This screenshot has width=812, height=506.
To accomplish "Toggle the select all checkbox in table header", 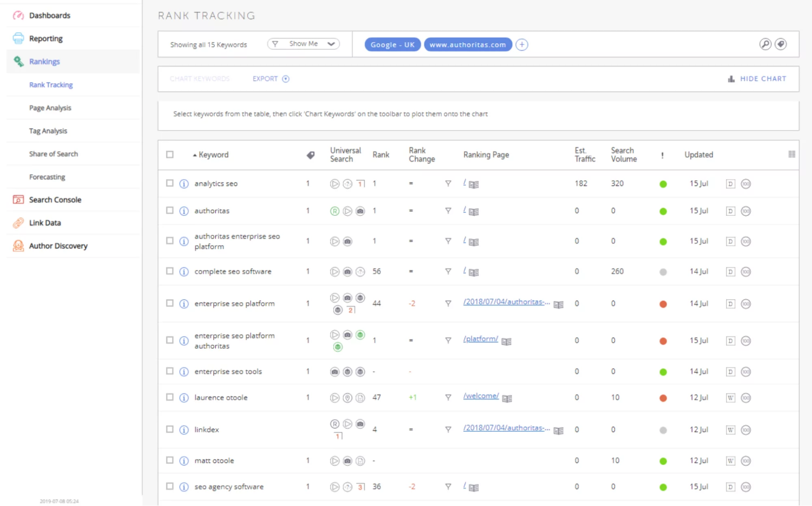I will coord(169,155).
